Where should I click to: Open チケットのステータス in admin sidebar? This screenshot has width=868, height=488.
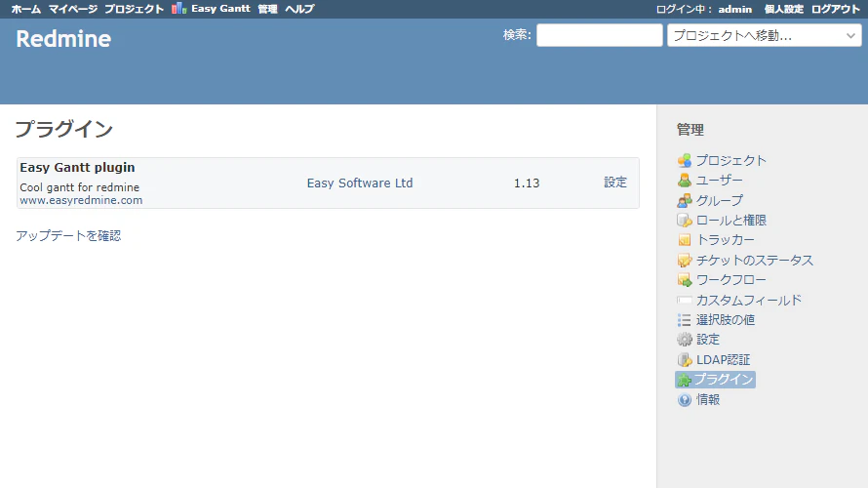pos(755,261)
